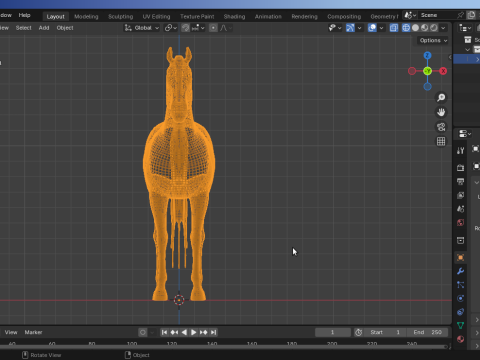Viewport: 480px width, 360px height.
Task: Open the outliner editor type dropdown
Action: pyautogui.click(x=465, y=28)
